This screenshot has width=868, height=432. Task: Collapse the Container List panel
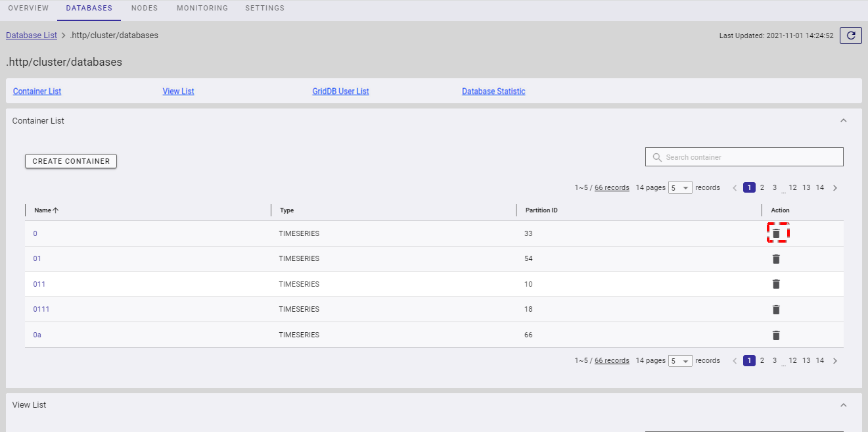tap(844, 121)
